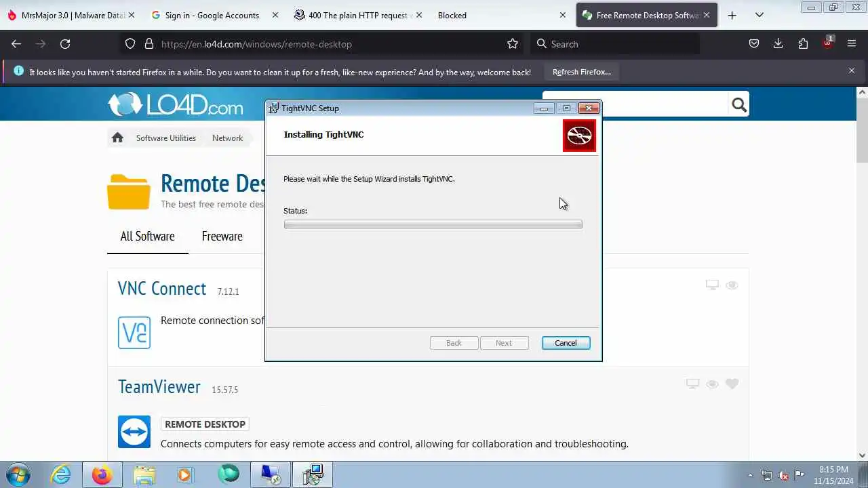This screenshot has height=488, width=868.
Task: Click the TightVNC logo in installer header
Action: coord(579,136)
